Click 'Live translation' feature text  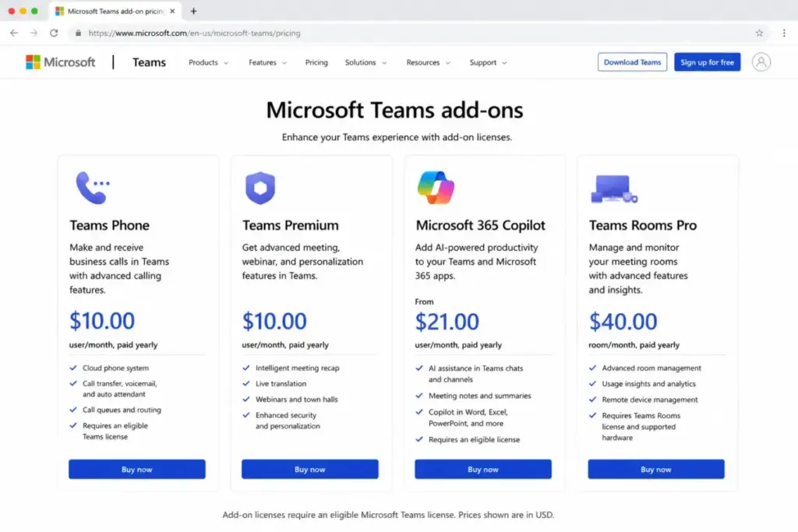(x=281, y=383)
